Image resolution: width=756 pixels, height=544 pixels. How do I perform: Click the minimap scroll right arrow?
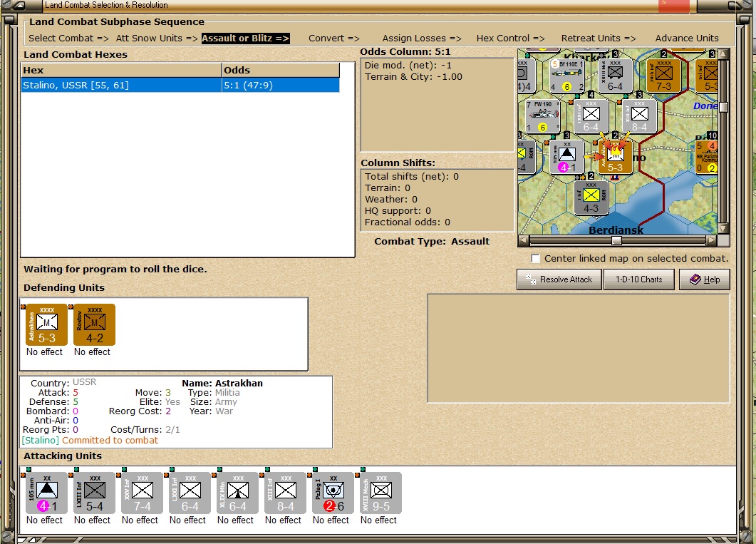712,240
